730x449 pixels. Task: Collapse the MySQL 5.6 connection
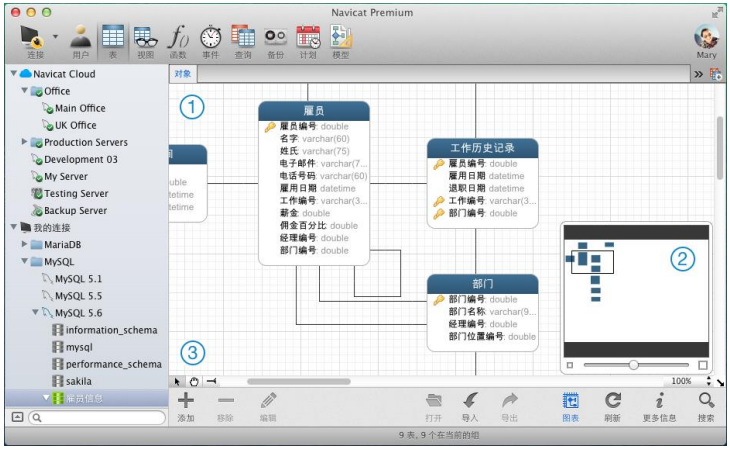35,312
